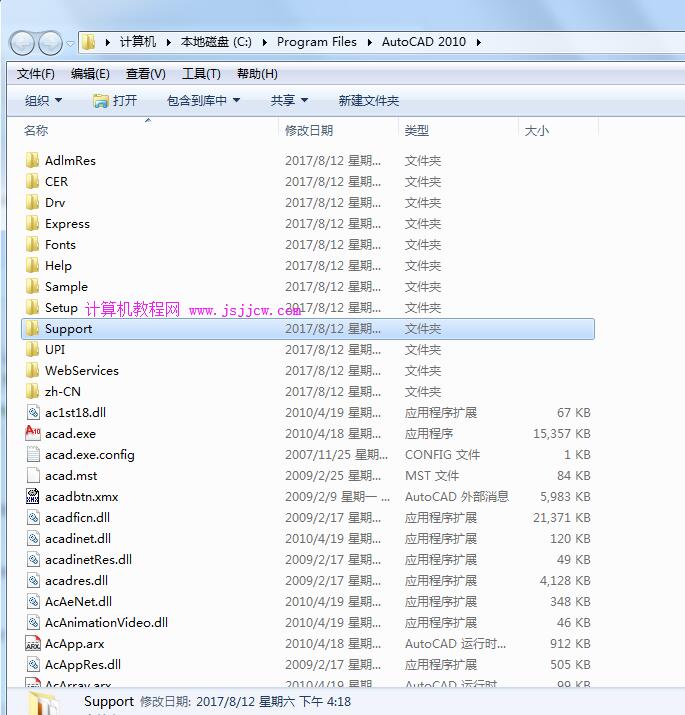Screen dimensions: 685x715
Task: Expand the arrow after 计算机 in the address bar
Action: pos(168,42)
